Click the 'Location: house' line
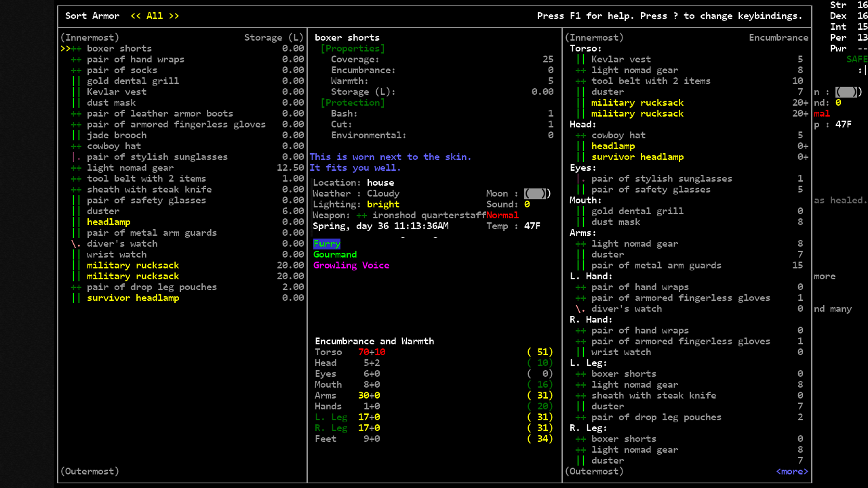The image size is (868, 488). click(353, 182)
